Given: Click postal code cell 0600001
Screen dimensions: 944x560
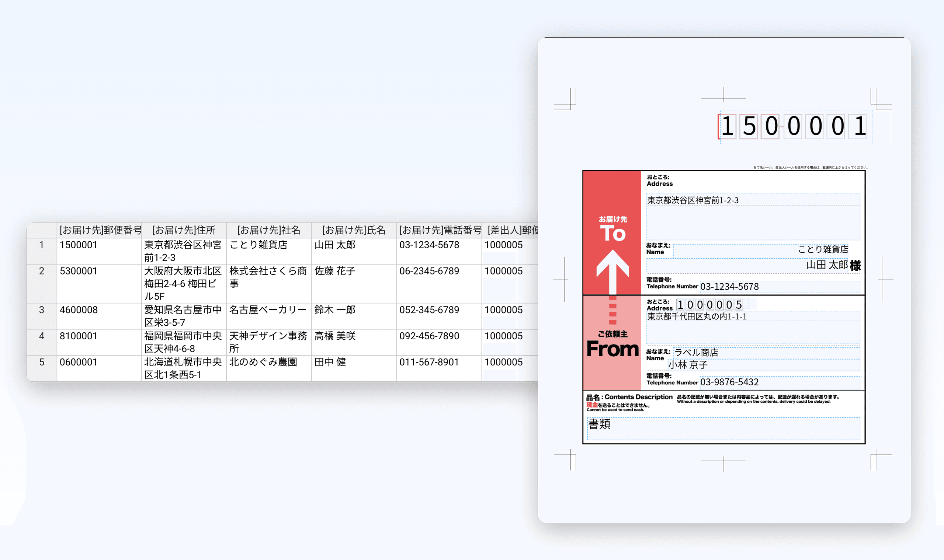Looking at the screenshot, I should point(99,368).
